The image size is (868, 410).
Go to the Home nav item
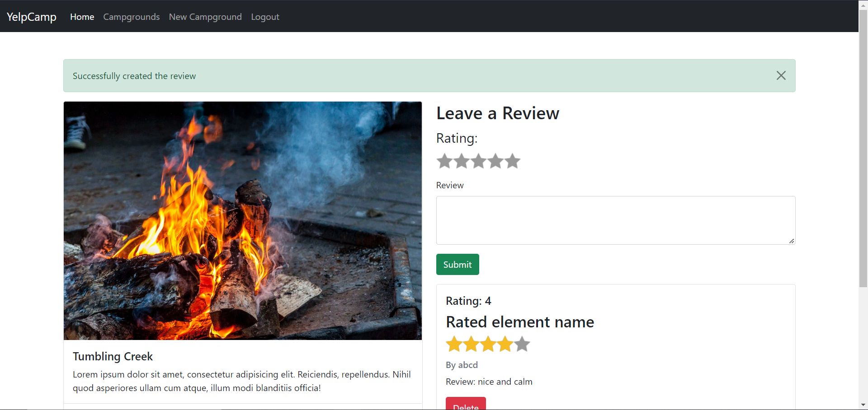pyautogui.click(x=82, y=17)
